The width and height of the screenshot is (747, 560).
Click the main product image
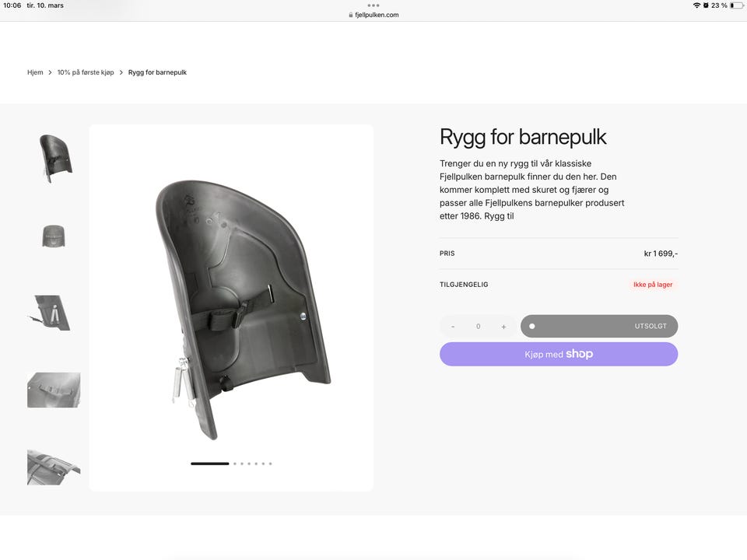point(231,308)
